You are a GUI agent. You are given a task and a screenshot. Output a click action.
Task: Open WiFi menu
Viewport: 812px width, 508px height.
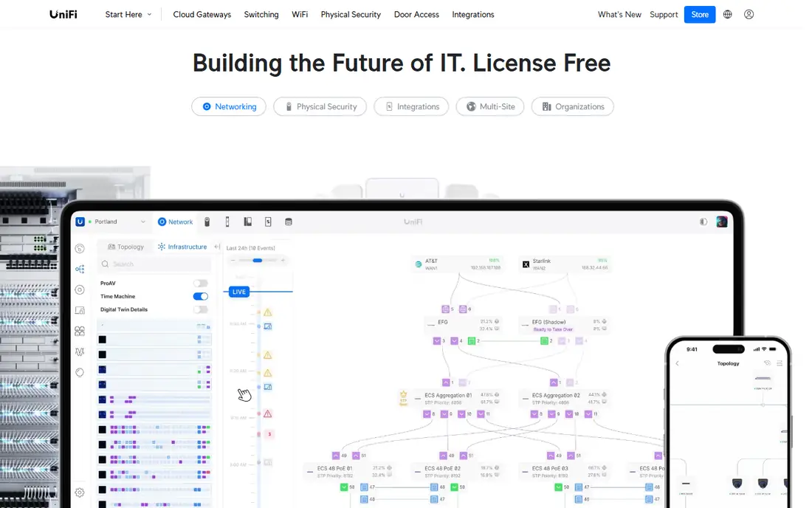coord(299,15)
